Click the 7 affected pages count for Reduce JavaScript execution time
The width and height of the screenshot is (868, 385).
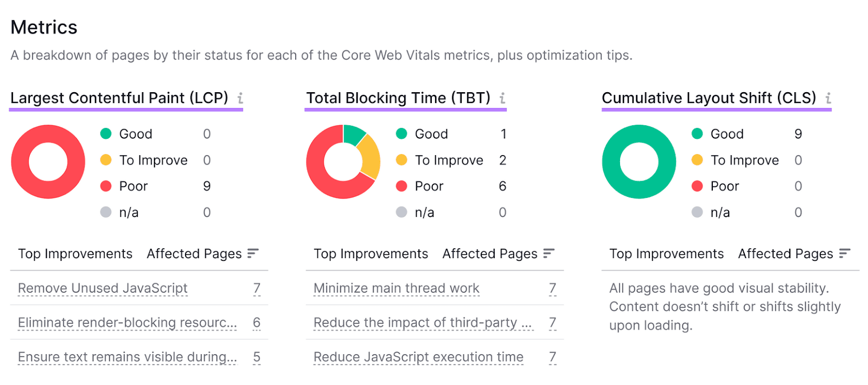click(552, 357)
